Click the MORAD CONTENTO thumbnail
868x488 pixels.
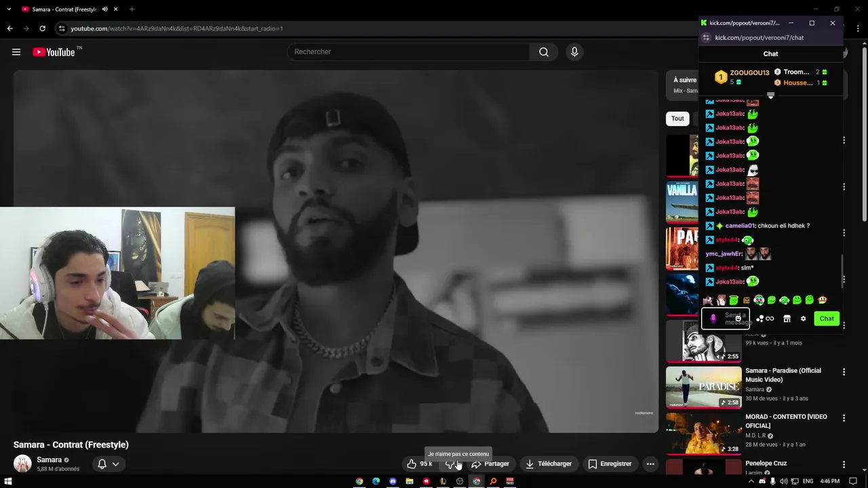coord(703,433)
